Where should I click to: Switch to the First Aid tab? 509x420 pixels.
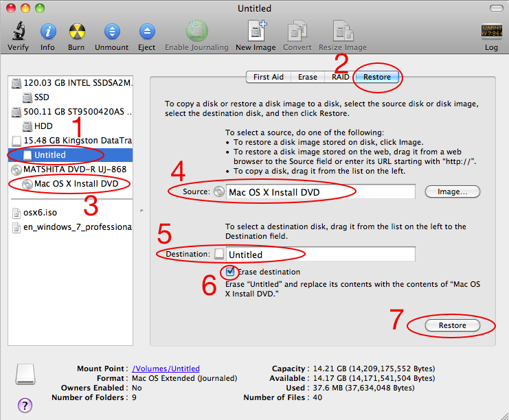click(x=269, y=77)
